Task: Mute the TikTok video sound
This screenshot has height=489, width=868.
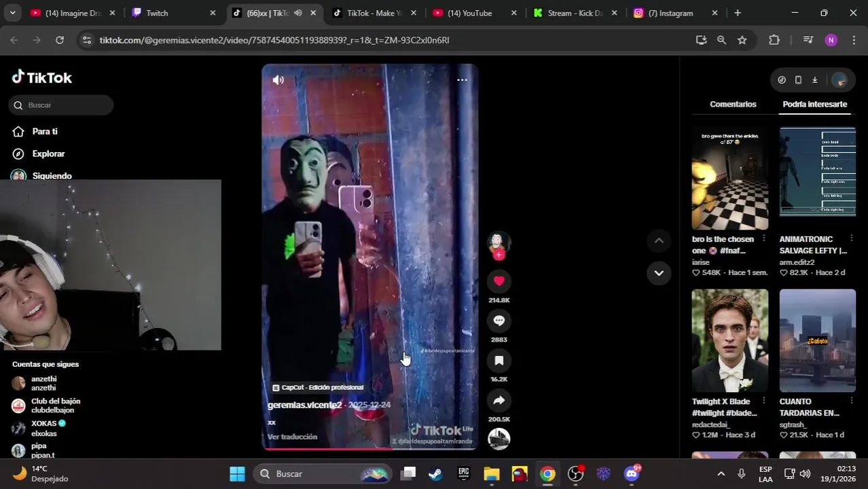Action: (278, 80)
